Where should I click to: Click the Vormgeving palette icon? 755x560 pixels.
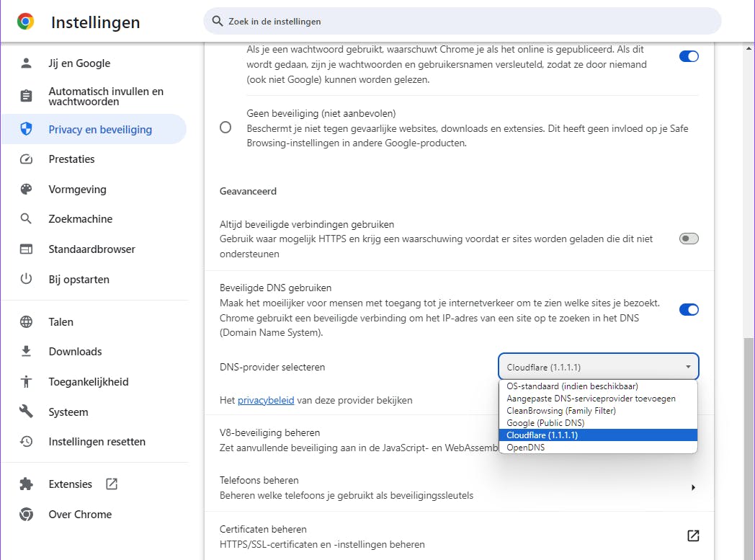click(27, 190)
